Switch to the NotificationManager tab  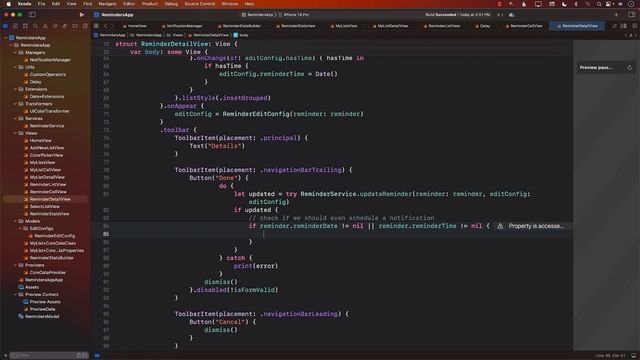coord(182,26)
